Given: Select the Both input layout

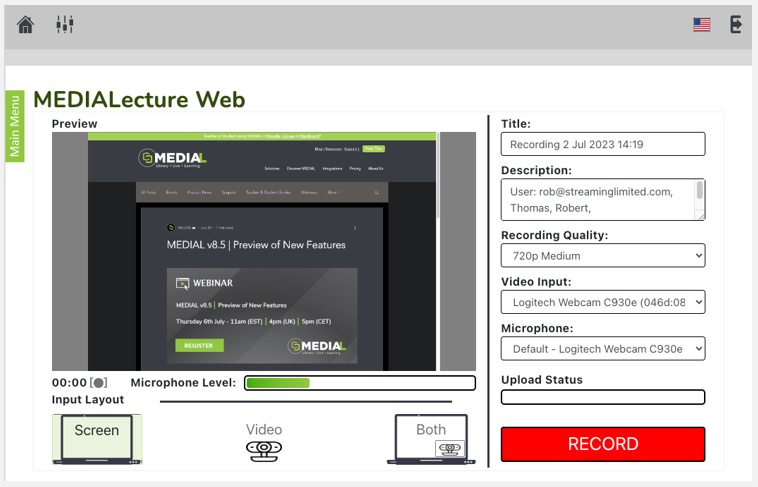Looking at the screenshot, I should pyautogui.click(x=431, y=439).
